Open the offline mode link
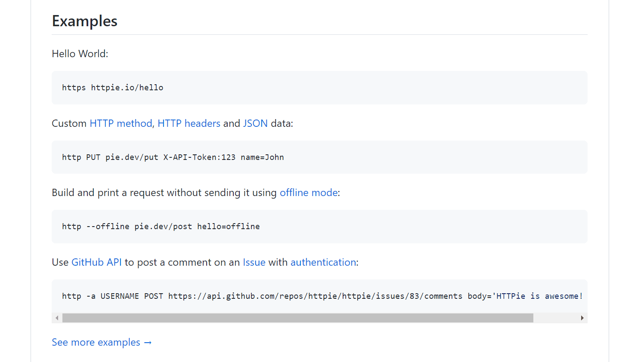This screenshot has height=362, width=644. pos(309,193)
